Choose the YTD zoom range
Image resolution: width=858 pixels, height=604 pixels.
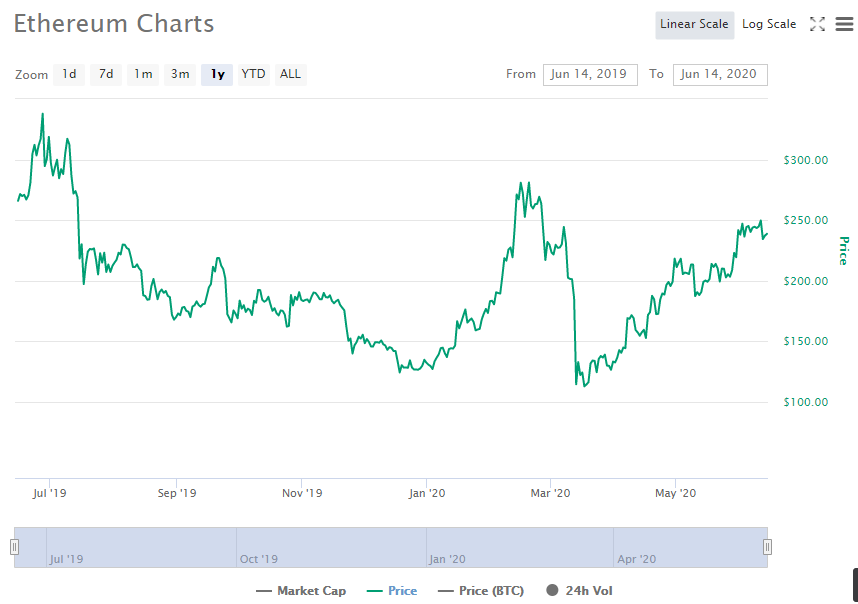pos(253,74)
